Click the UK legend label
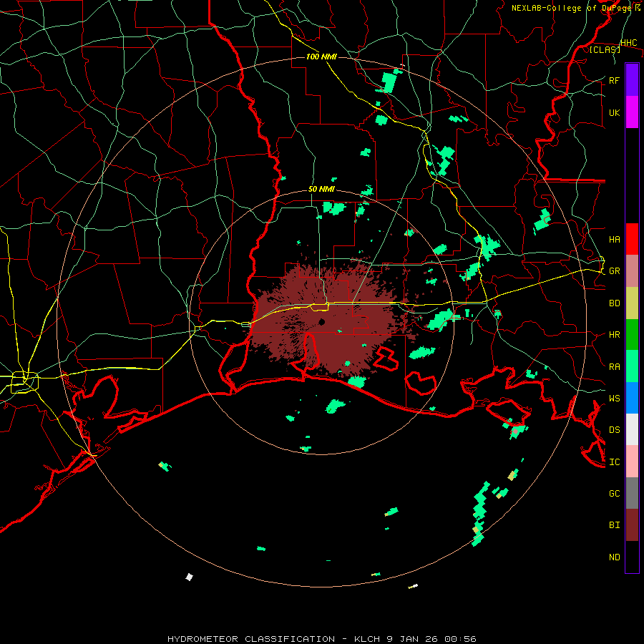644x644 pixels. [614, 112]
